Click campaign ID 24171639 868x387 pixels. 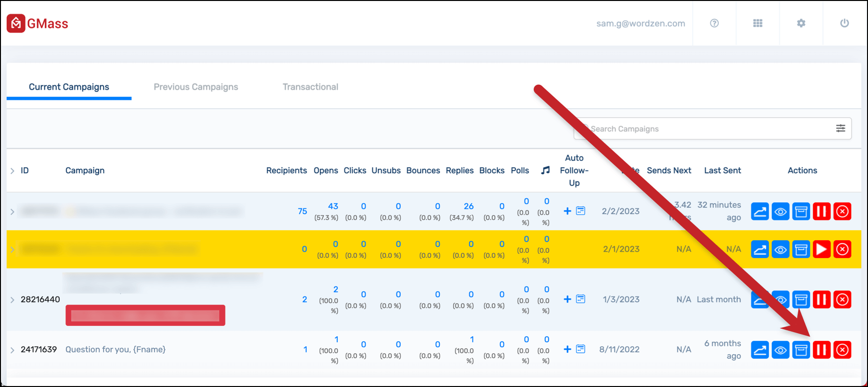point(39,349)
